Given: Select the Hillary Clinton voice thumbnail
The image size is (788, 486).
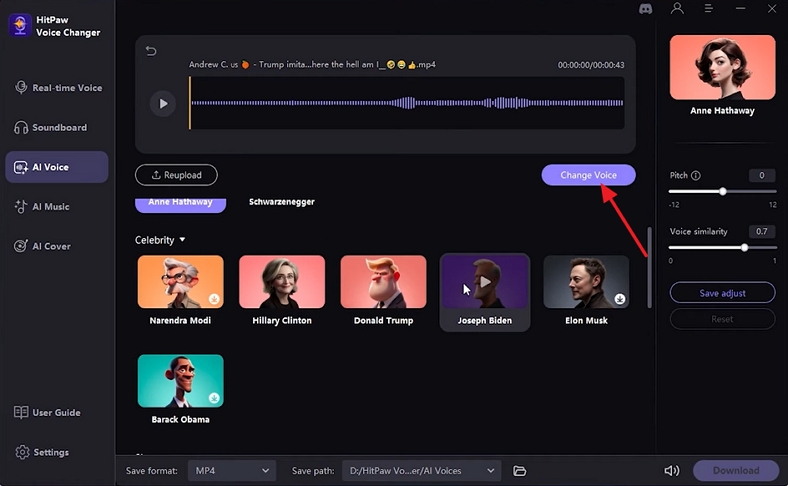Looking at the screenshot, I should tap(282, 281).
